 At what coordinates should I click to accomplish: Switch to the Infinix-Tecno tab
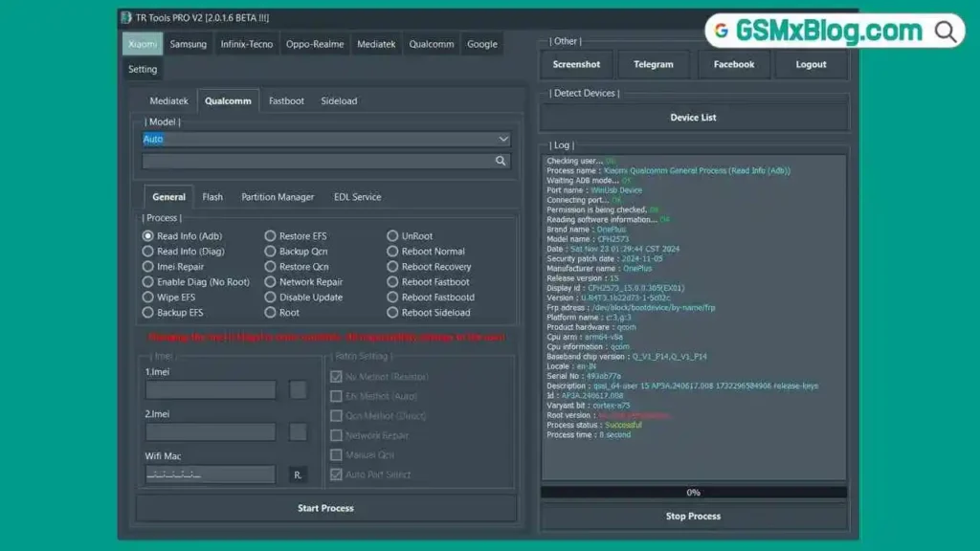pyautogui.click(x=247, y=44)
